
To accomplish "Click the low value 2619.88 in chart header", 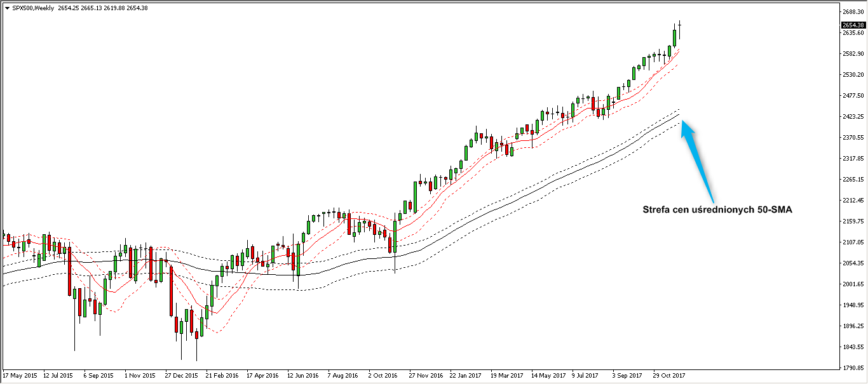I will 113,8.
